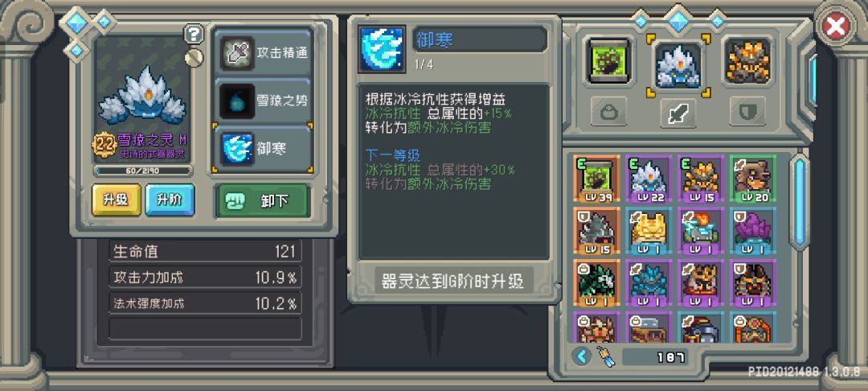Select the 攻击精通 skill slot

coord(262,53)
